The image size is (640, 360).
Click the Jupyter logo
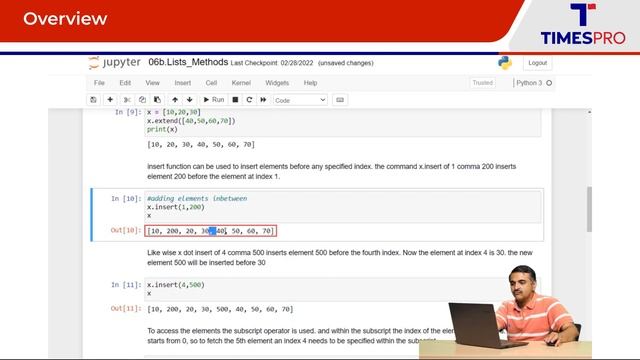(115, 62)
